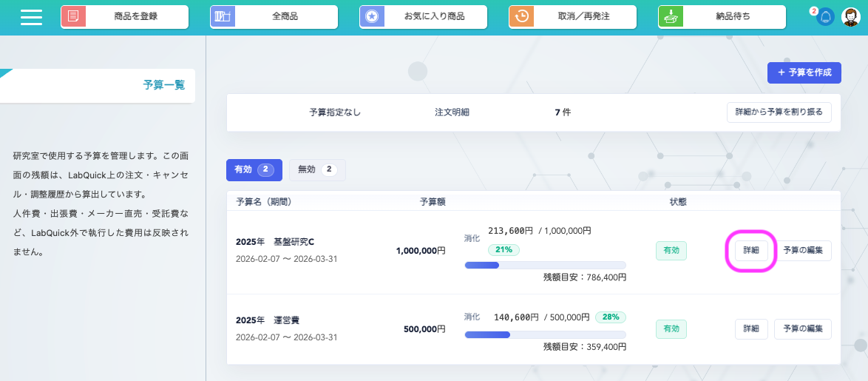The height and width of the screenshot is (381, 868).
Task: Click the 納品待ち delivery icon
Action: point(671,17)
